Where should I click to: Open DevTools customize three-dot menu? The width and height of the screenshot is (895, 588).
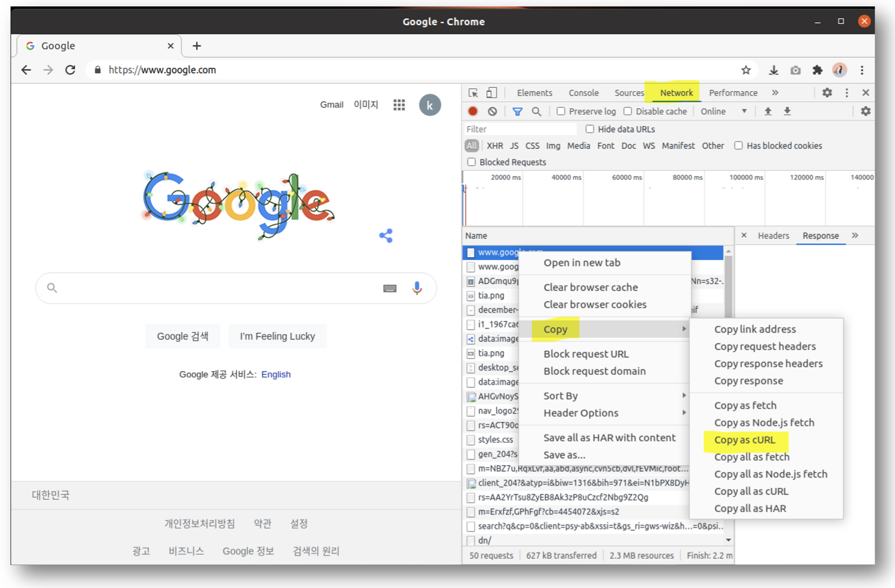pos(846,92)
